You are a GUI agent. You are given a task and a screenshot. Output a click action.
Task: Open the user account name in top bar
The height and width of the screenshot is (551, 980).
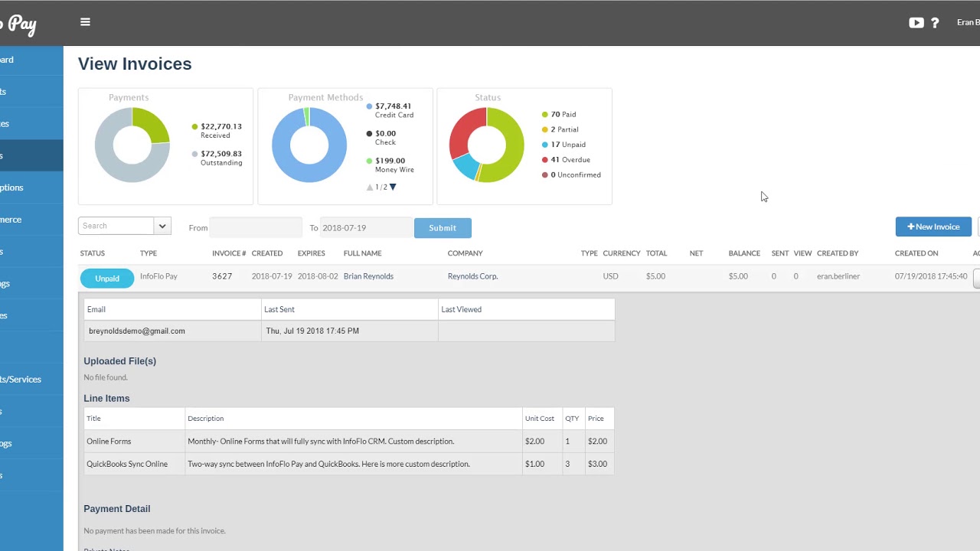968,23
